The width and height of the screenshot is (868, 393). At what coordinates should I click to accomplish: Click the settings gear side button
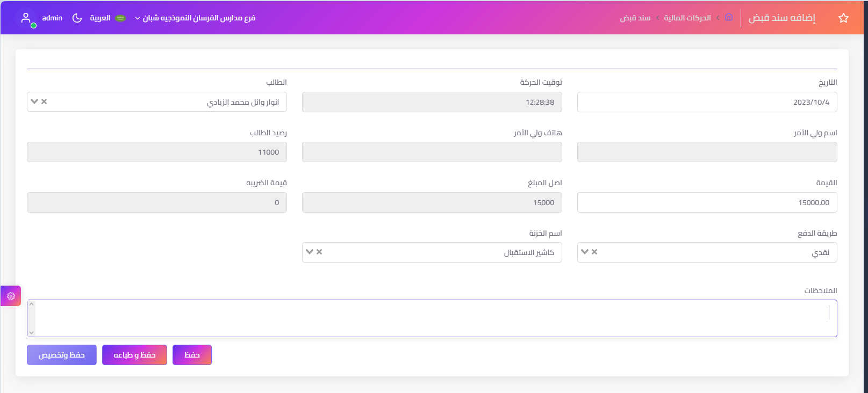tap(11, 296)
